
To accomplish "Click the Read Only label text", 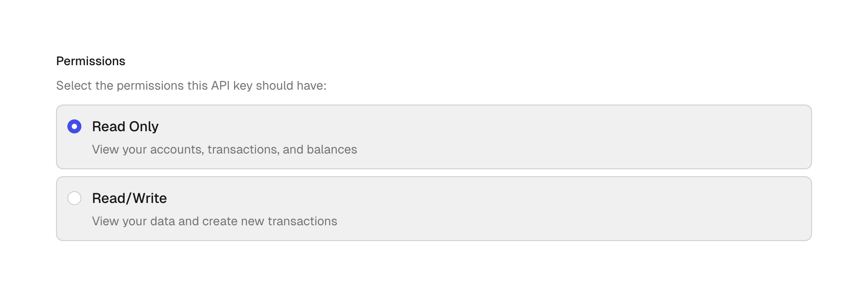I will (125, 126).
